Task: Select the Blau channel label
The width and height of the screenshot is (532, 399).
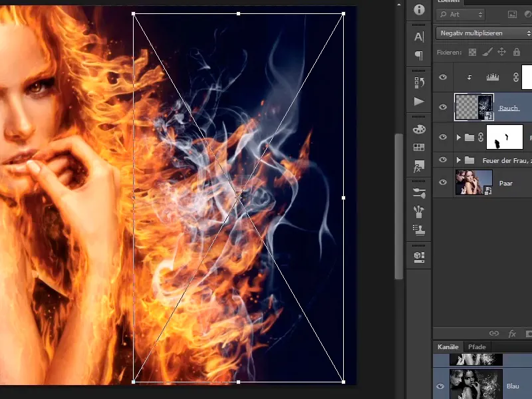Action: [x=513, y=386]
